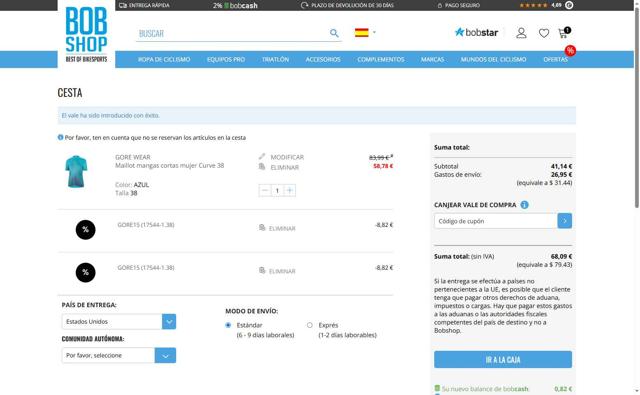Open the Accesorios menu
Image resolution: width=640 pixels, height=395 pixels.
click(x=323, y=60)
